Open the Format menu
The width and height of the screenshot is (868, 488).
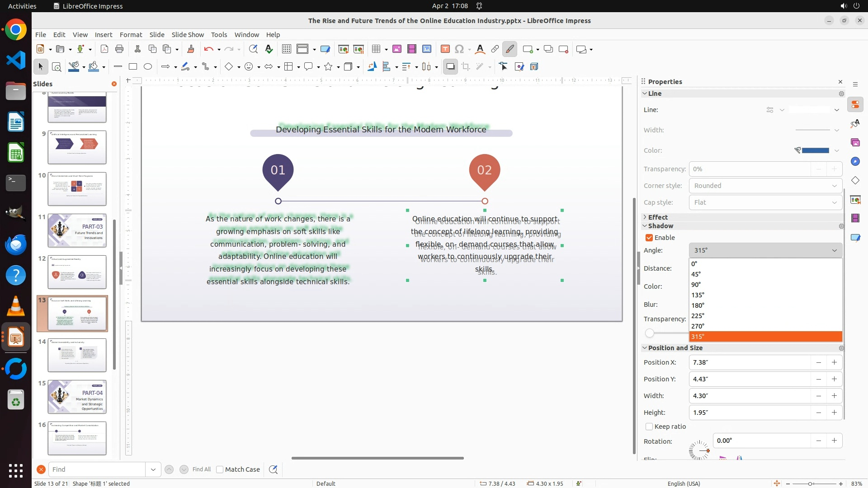click(131, 35)
